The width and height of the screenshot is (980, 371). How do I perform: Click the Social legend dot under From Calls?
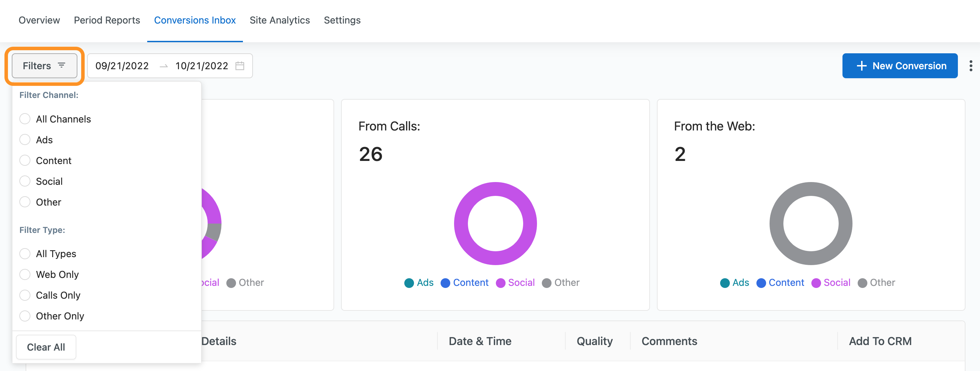[501, 283]
